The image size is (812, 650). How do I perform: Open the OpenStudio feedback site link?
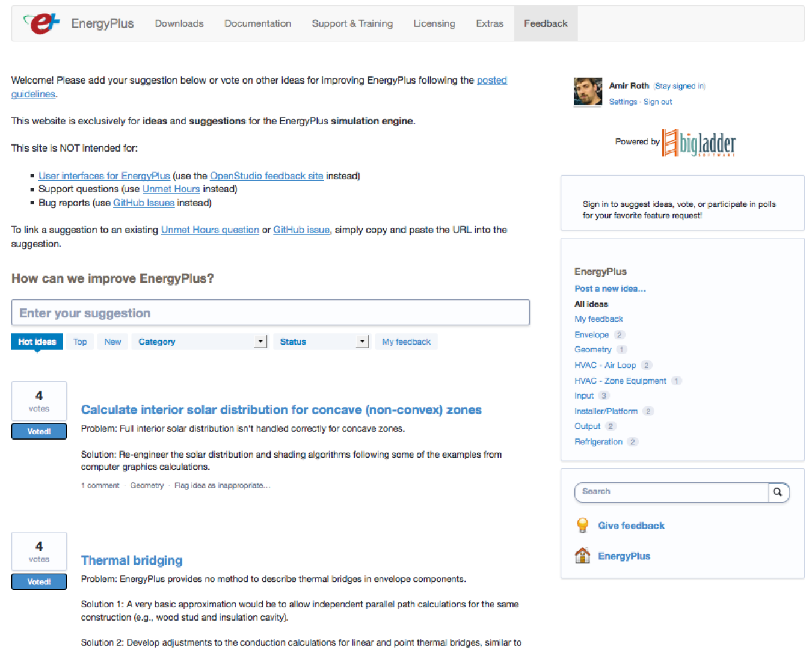point(266,176)
